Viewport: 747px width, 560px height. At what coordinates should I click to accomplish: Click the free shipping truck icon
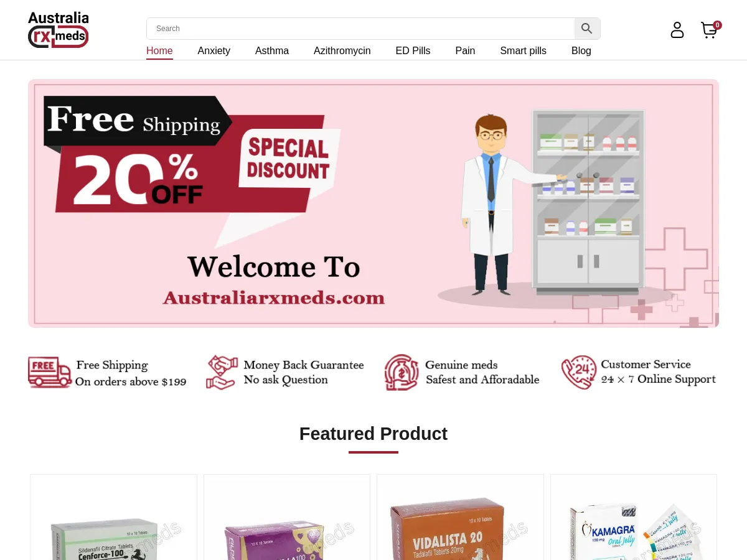(x=50, y=372)
